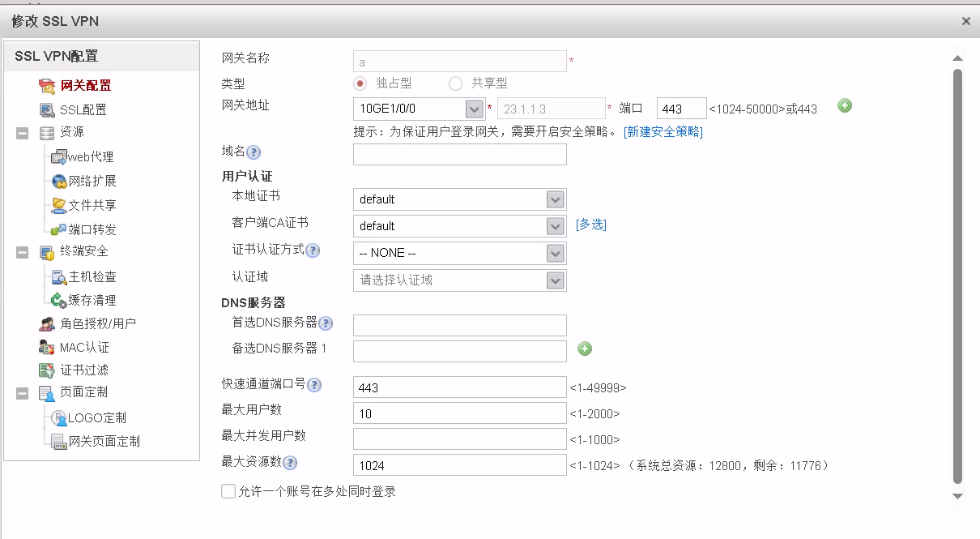Open 证书过滤 page
The height and width of the screenshot is (539, 980).
tap(84, 370)
